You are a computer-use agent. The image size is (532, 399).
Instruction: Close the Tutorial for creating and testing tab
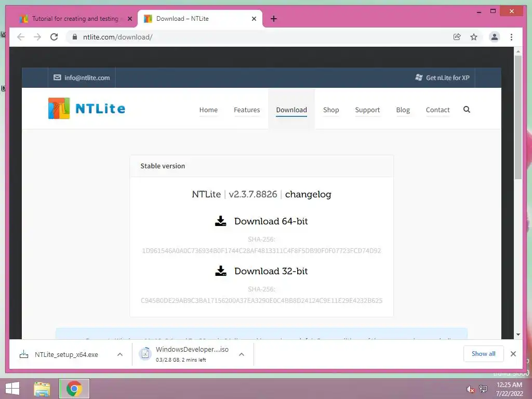pyautogui.click(x=129, y=19)
